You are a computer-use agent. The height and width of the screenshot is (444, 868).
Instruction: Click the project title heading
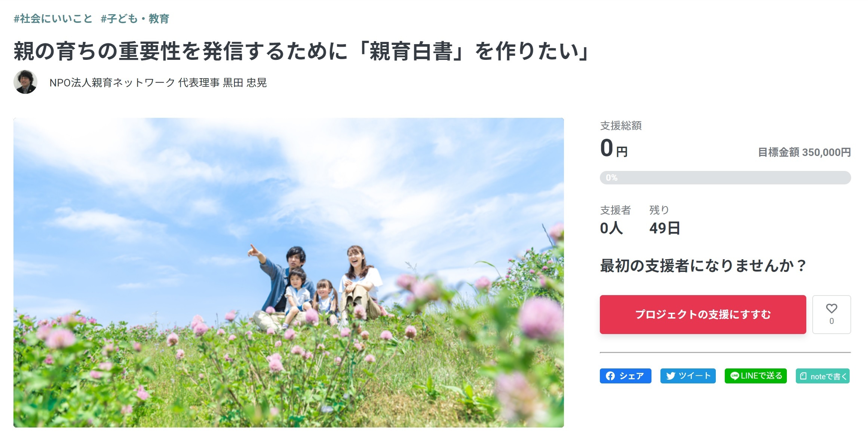click(x=301, y=51)
